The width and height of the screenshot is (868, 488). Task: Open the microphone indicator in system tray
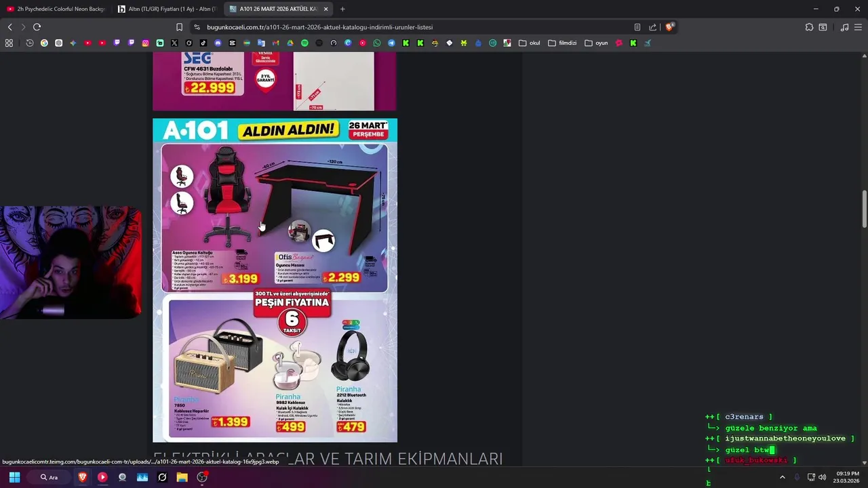(797, 477)
